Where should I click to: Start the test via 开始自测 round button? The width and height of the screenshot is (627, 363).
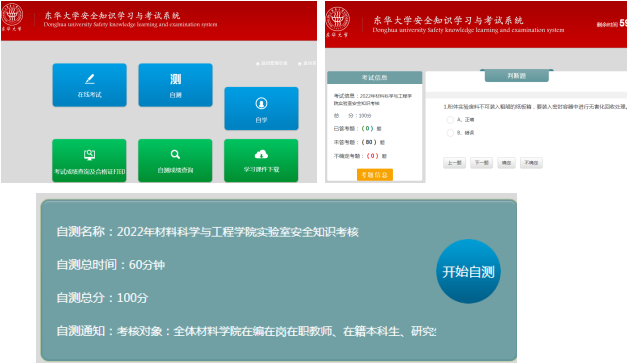point(468,271)
